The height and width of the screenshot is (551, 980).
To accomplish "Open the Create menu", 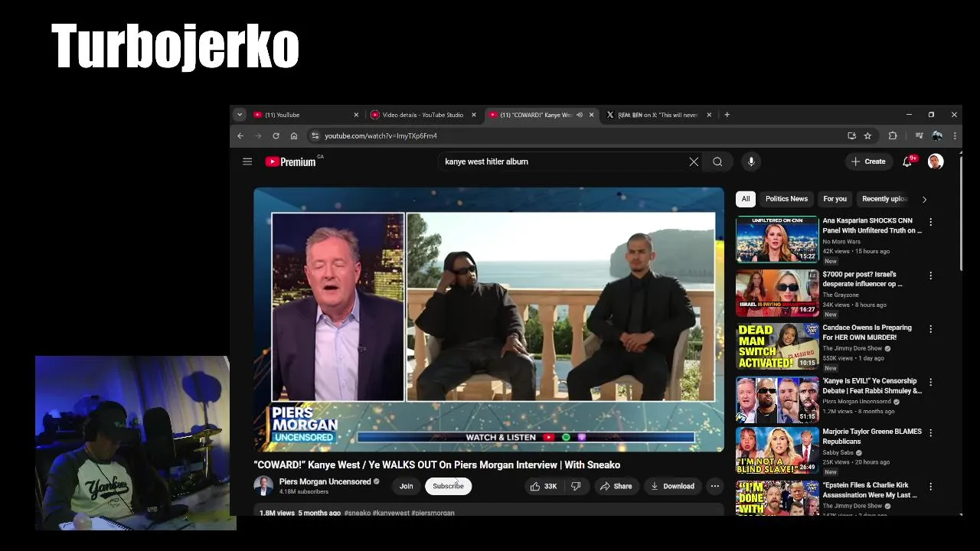I will click(868, 161).
